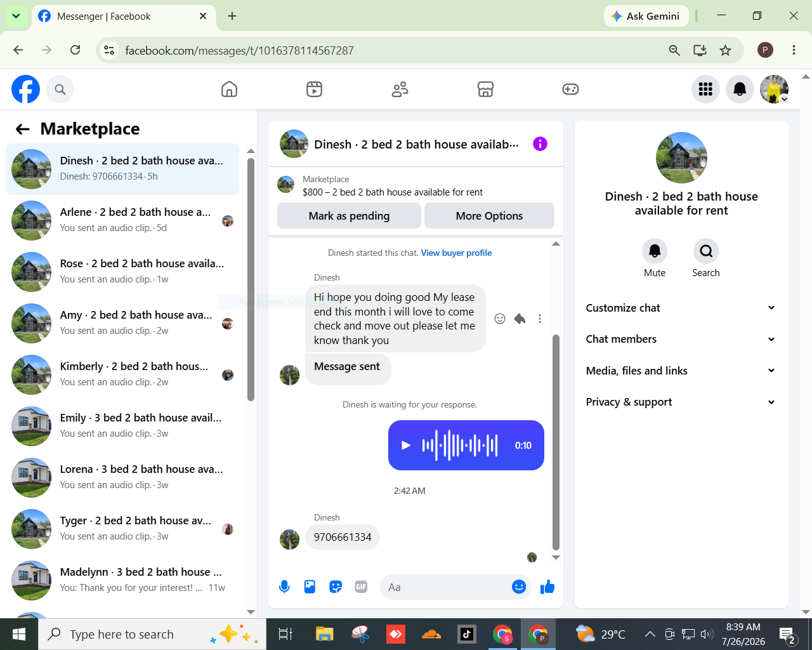Open more options dots for Dinesh's message

(x=540, y=319)
